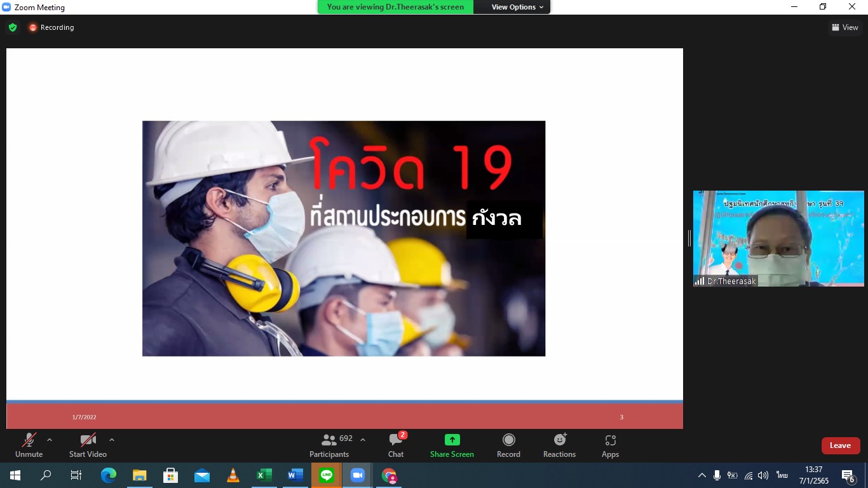Open the Participants list
Image resolution: width=868 pixels, height=488 pixels.
click(329, 445)
